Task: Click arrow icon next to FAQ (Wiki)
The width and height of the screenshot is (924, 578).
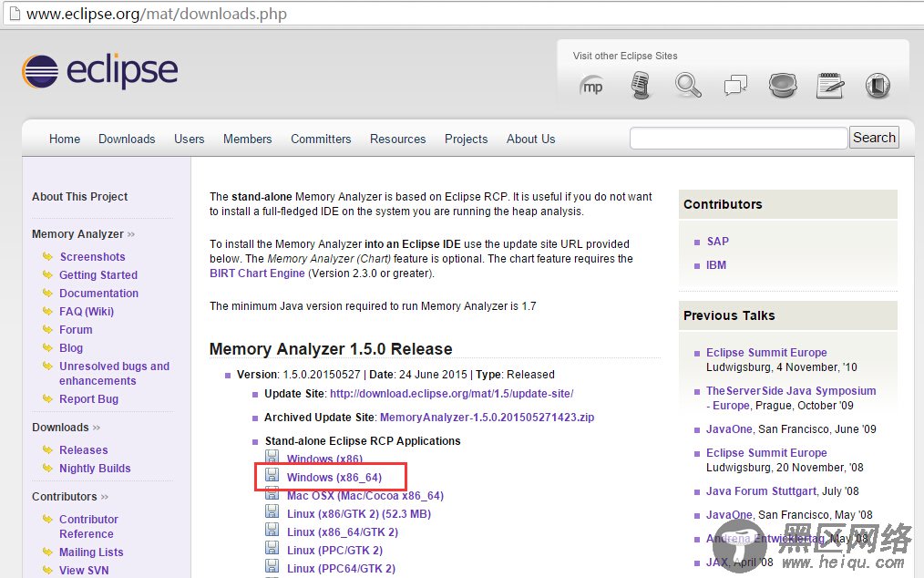Action: (47, 311)
